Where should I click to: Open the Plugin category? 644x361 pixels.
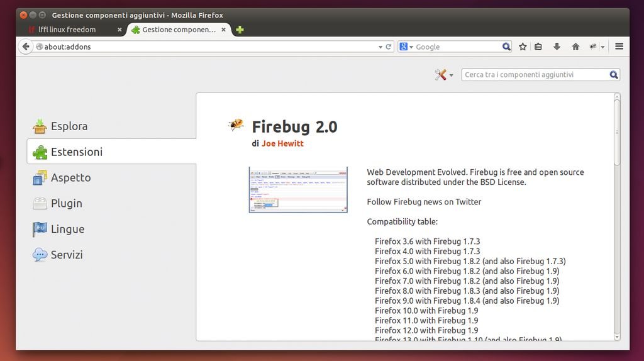111,203
